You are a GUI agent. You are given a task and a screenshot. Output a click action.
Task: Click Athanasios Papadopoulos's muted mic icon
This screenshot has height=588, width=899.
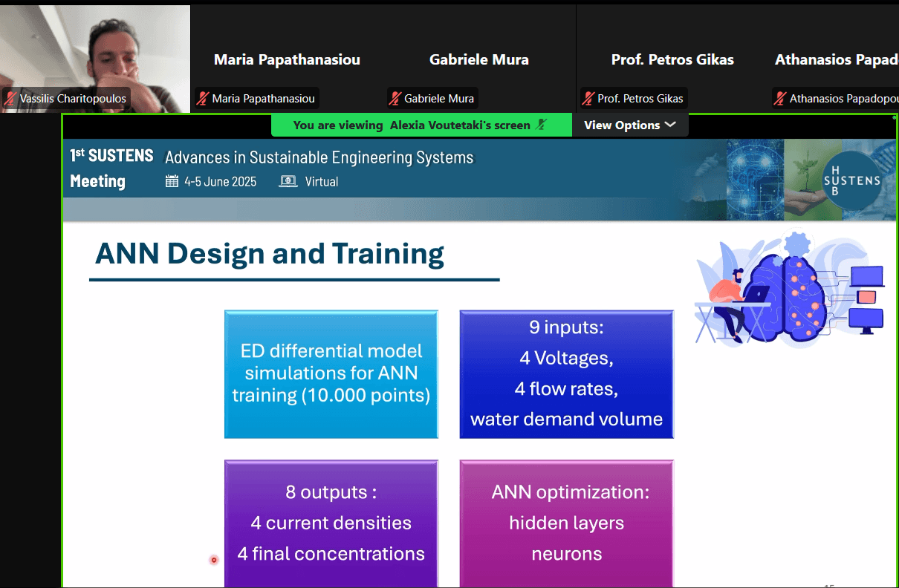pyautogui.click(x=779, y=99)
